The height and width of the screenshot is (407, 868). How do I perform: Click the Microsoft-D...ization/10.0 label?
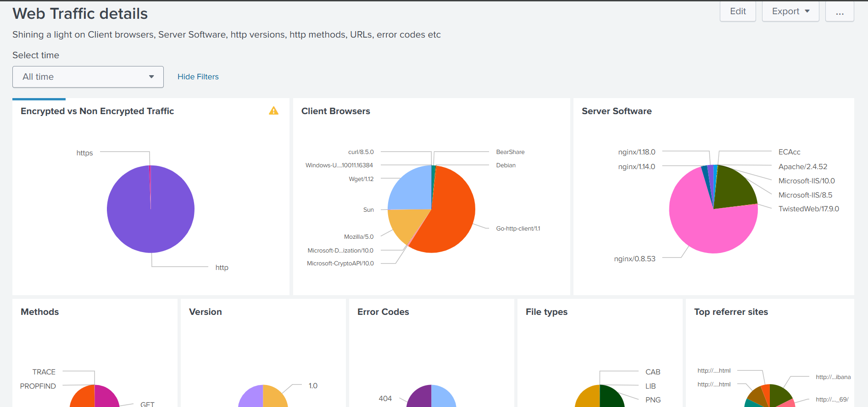point(340,251)
